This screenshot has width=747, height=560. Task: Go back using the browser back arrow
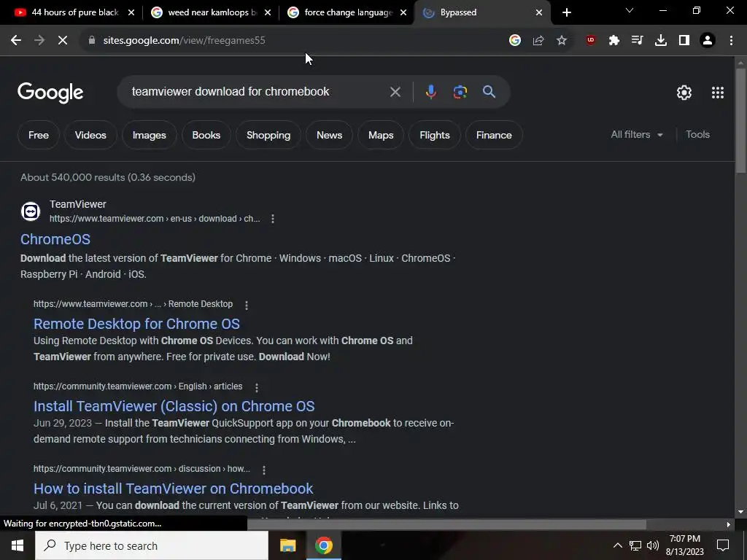(16, 41)
